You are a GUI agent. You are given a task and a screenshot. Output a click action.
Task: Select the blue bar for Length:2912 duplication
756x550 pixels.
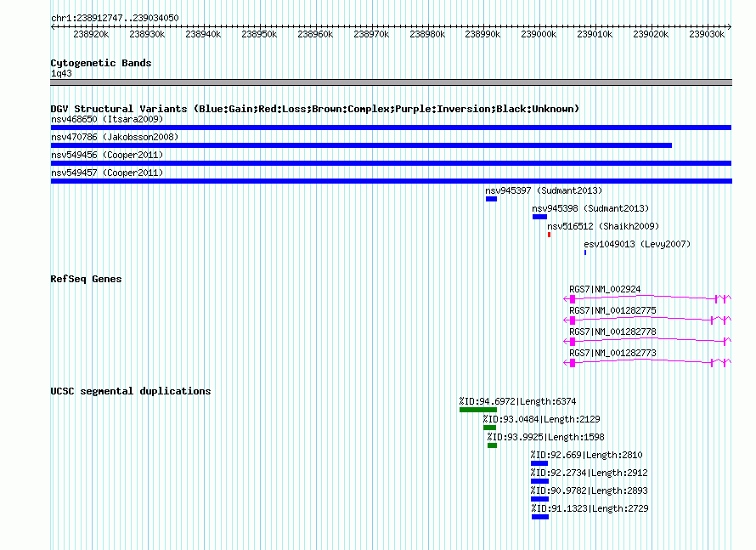pos(540,481)
